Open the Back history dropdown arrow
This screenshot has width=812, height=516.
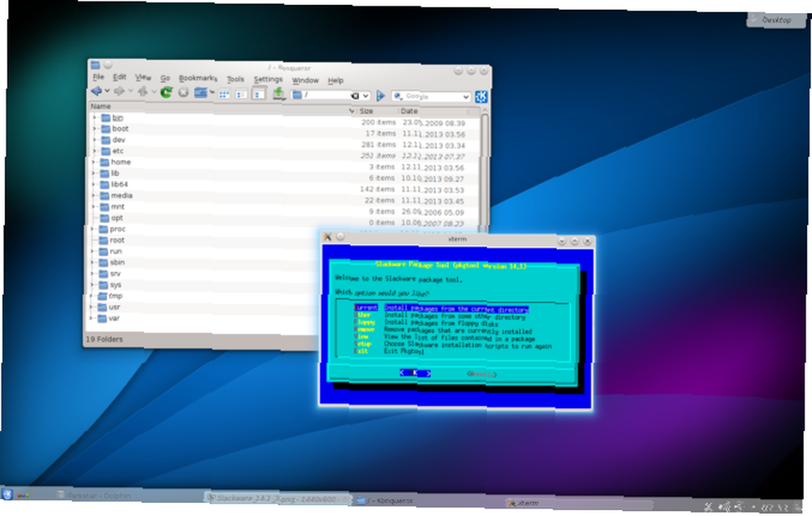pos(107,91)
